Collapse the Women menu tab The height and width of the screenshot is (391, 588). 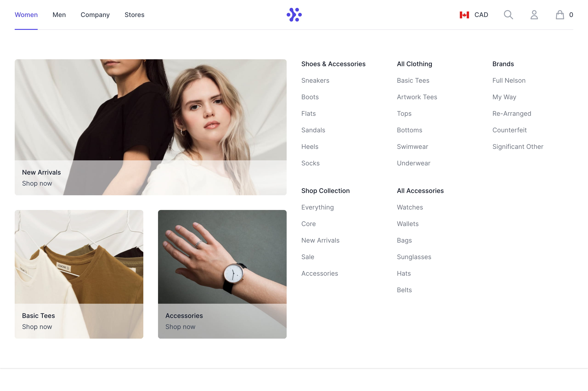click(x=26, y=15)
